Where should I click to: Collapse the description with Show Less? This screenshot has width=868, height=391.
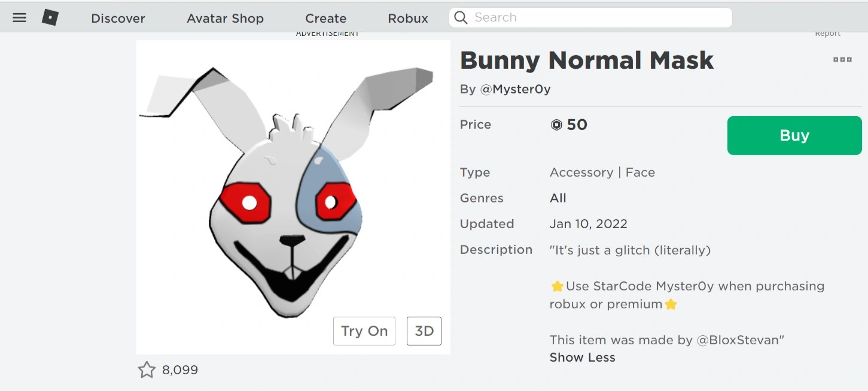click(582, 357)
